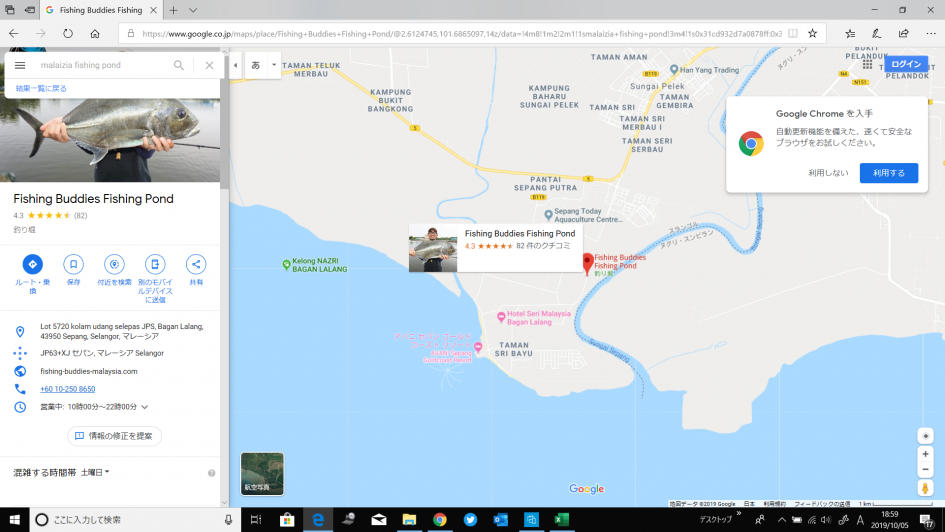Open a new browser tab

(x=174, y=10)
